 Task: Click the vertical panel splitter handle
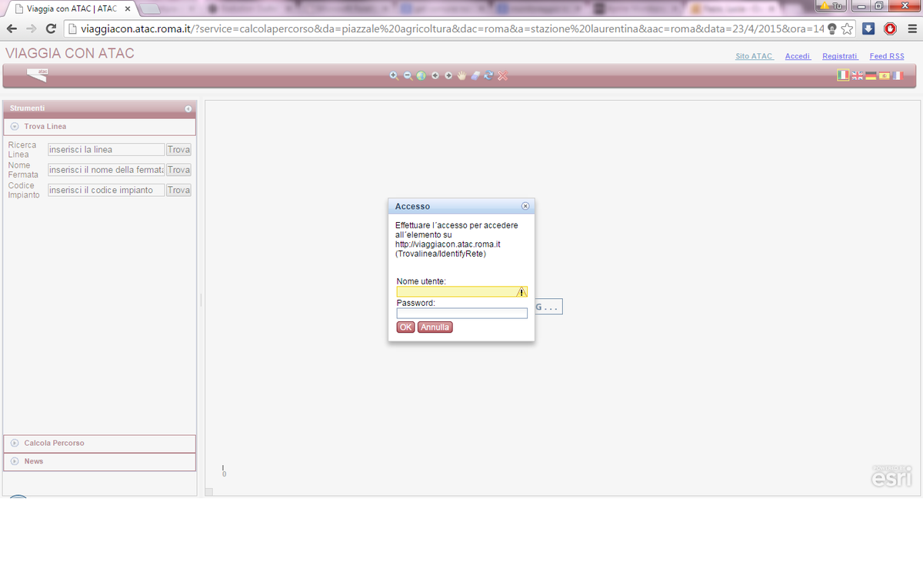click(201, 300)
